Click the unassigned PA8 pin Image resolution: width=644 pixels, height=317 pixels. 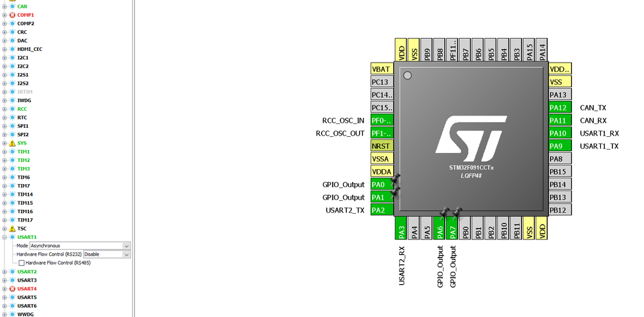560,159
